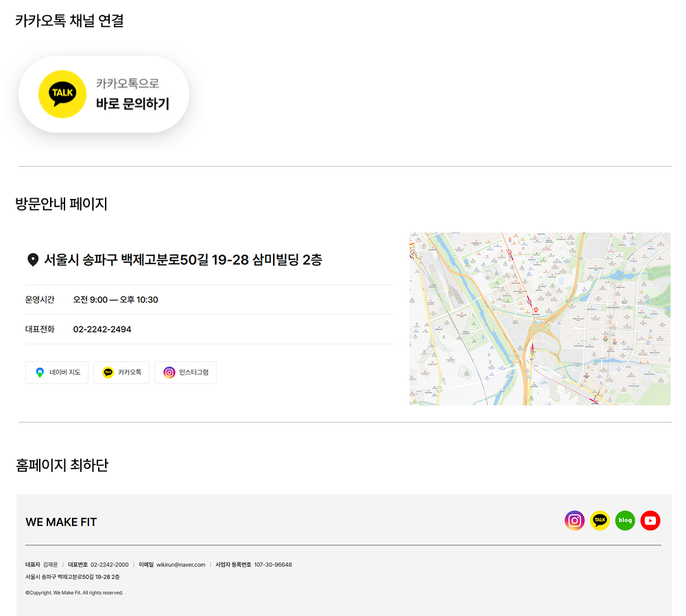Click the '운영시간' label
This screenshot has height=616, width=686.
[x=40, y=300]
